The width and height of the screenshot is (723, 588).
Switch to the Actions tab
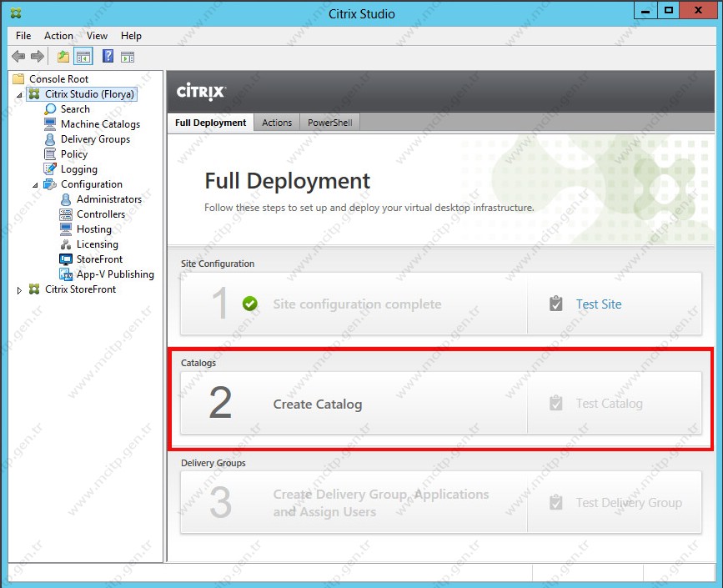[277, 123]
